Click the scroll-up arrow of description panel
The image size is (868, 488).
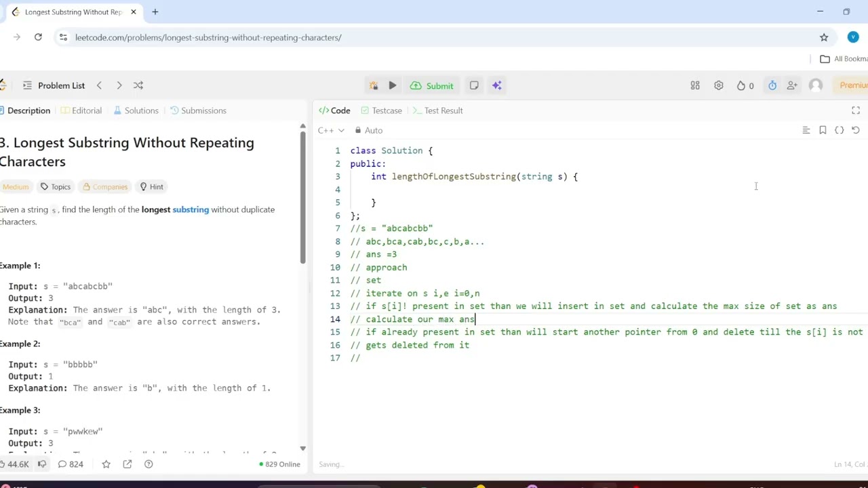tap(302, 126)
